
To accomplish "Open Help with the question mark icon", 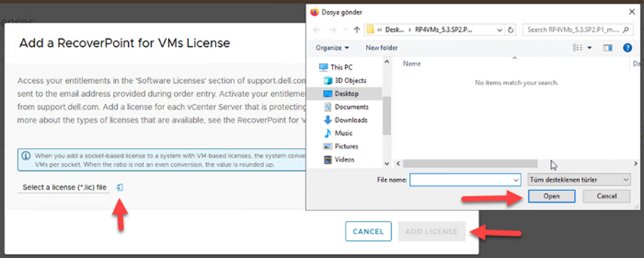I will [627, 48].
